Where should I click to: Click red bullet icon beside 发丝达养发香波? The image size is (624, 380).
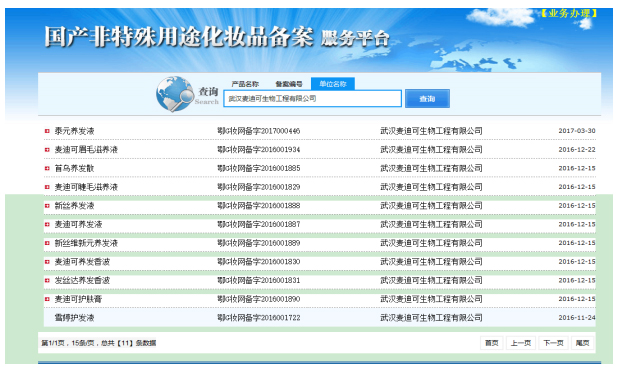point(47,281)
